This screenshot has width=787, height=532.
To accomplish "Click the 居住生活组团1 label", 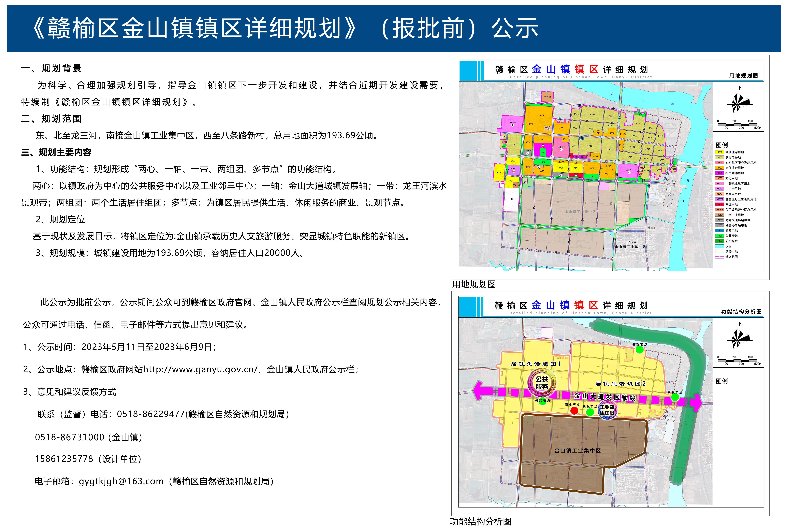I will (536, 364).
